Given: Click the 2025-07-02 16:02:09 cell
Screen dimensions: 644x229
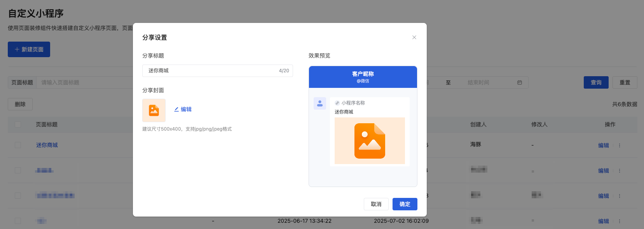Looking at the screenshot, I should [x=401, y=221].
